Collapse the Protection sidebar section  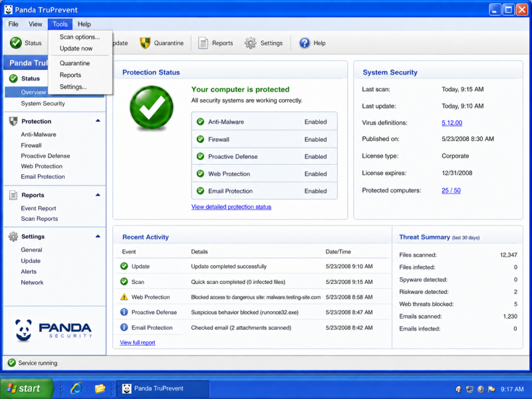click(x=98, y=121)
